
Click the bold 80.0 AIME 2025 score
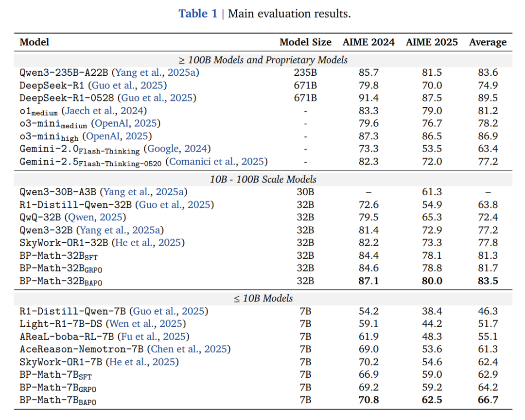coord(432,281)
